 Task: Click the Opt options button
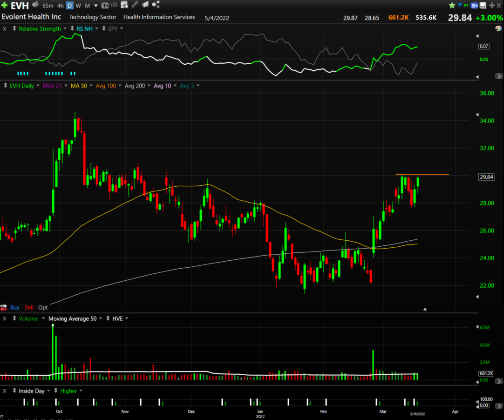coord(43,307)
